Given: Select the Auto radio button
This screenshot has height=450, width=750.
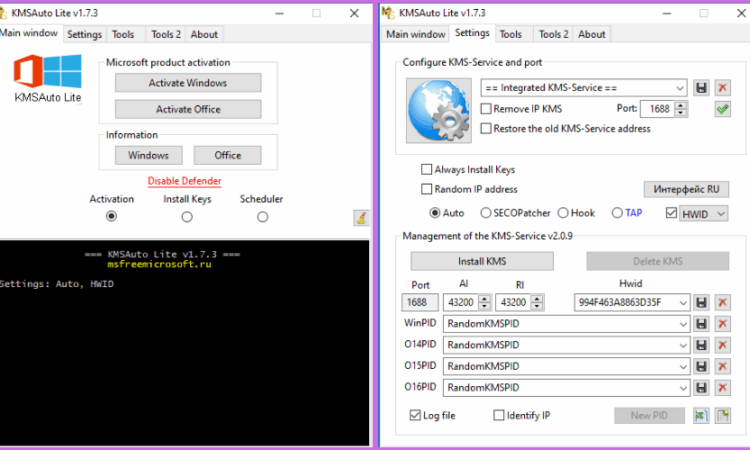Looking at the screenshot, I should (x=435, y=213).
